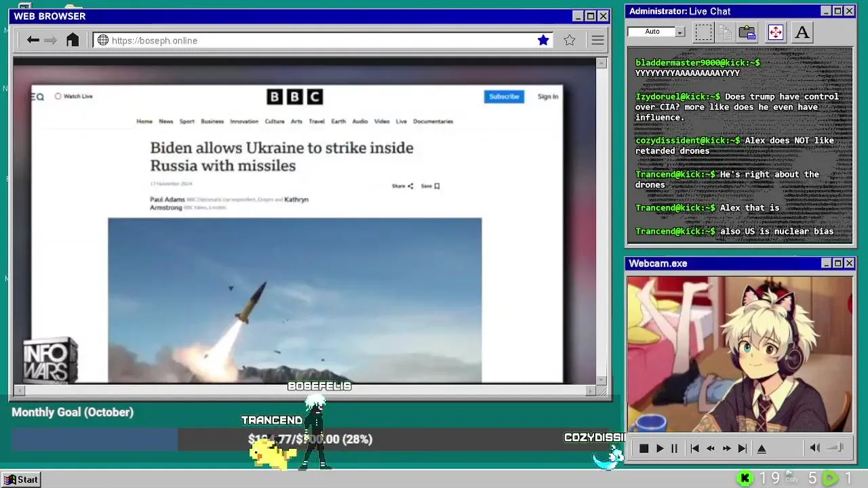This screenshot has width=868, height=488.
Task: Click chat user bladdermaster9000@kick
Action: coord(697,62)
